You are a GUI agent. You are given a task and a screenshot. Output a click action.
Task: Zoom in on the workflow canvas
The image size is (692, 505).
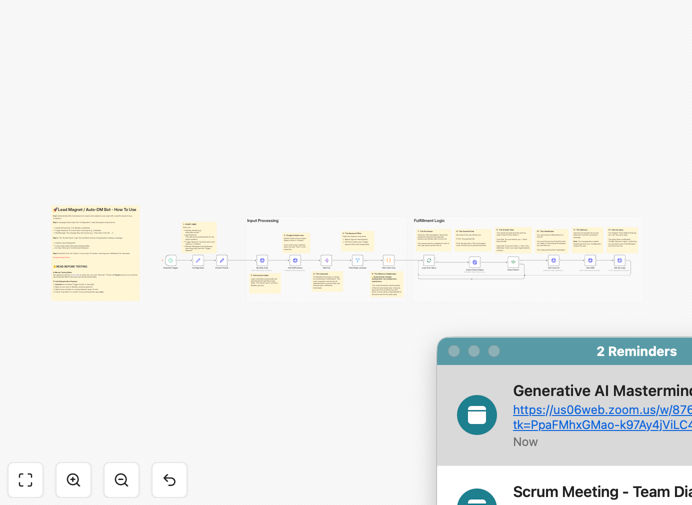click(73, 480)
